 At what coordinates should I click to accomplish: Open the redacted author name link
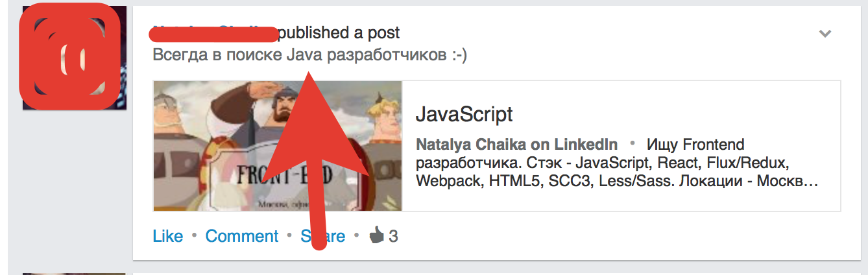click(214, 32)
